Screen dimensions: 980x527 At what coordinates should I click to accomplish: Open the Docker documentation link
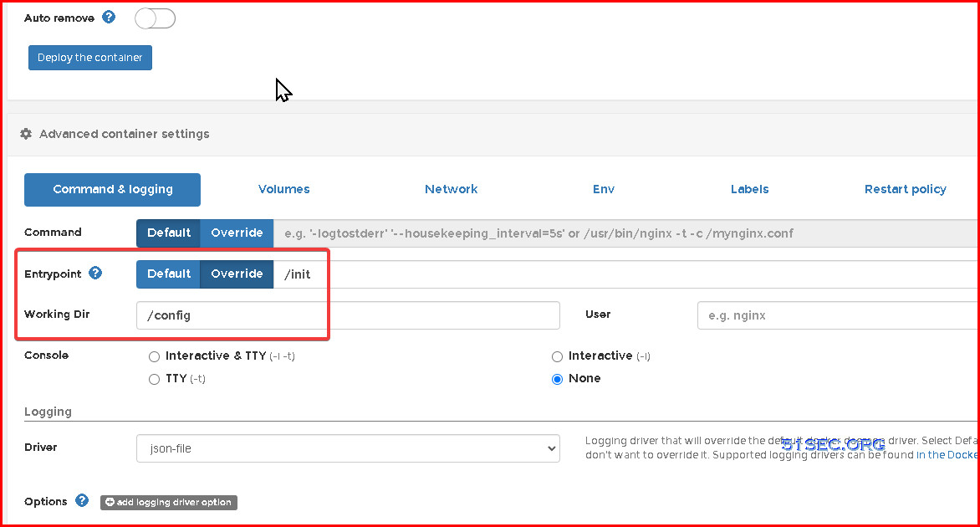[947, 455]
